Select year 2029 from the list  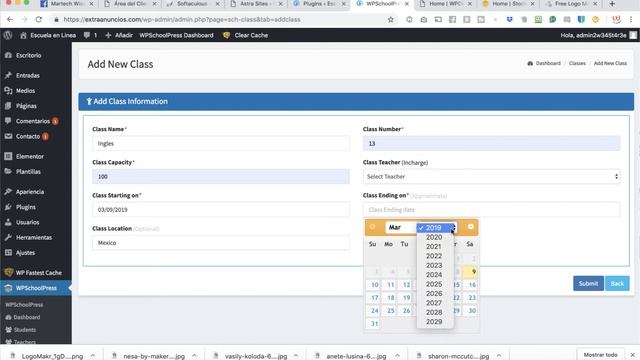tap(434, 322)
